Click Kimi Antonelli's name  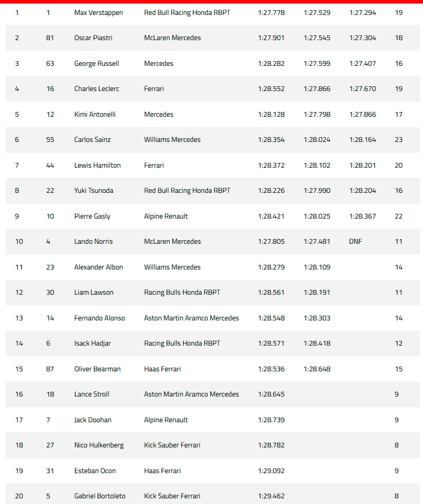pyautogui.click(x=95, y=115)
